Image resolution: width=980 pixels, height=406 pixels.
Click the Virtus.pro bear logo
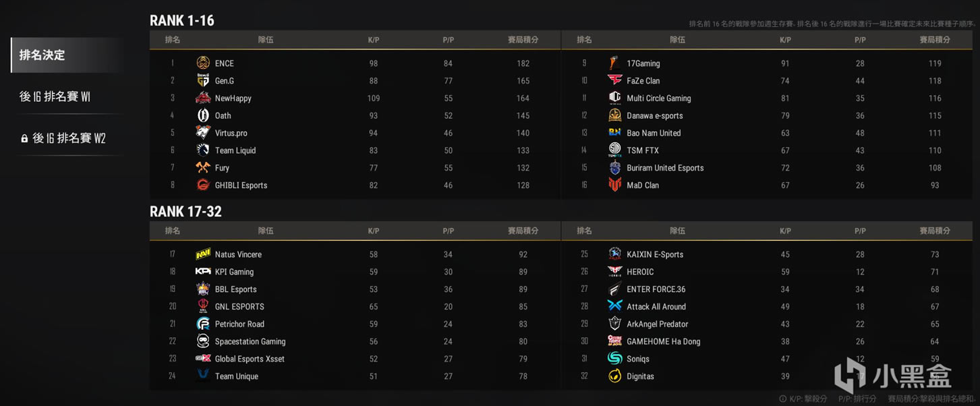(x=203, y=133)
